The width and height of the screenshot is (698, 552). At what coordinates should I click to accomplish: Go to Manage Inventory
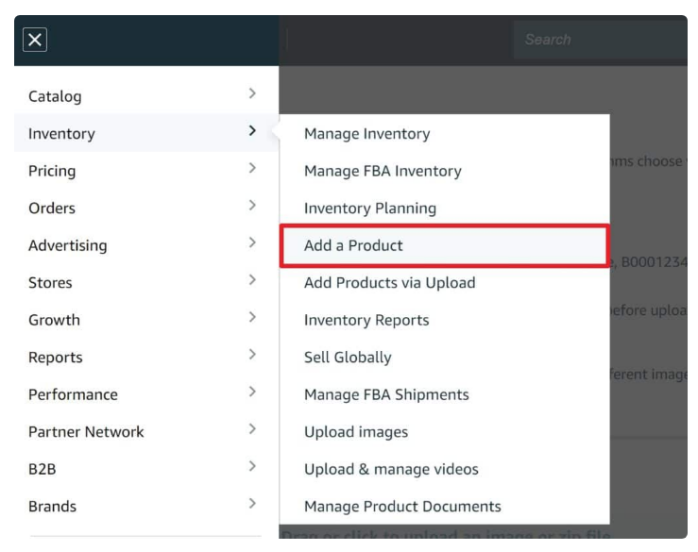(444, 134)
